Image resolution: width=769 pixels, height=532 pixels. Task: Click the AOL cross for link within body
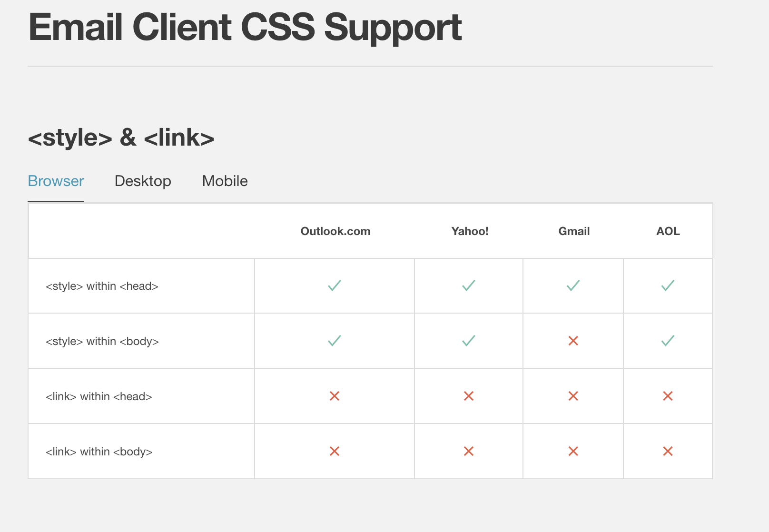[668, 451]
